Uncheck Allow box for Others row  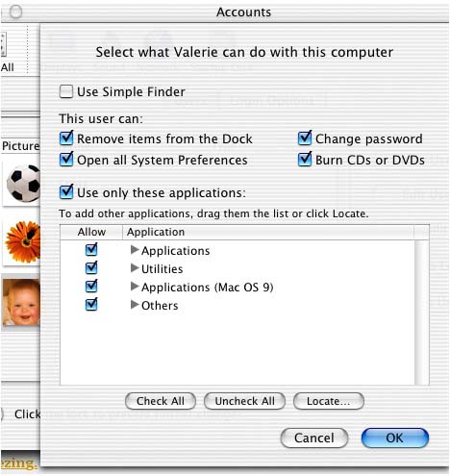[x=91, y=305]
